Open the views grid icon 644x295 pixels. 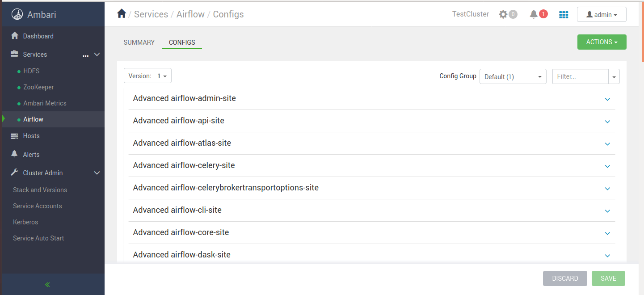(564, 15)
